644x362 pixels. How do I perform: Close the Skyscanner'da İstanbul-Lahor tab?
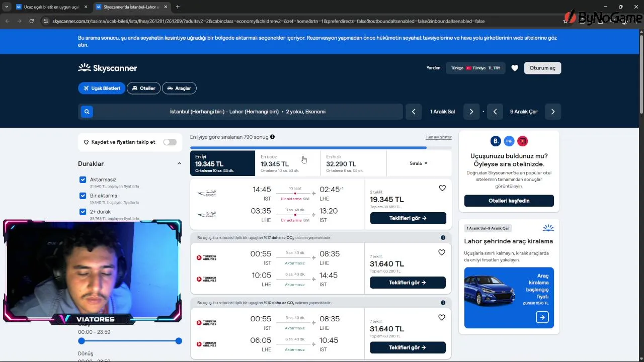(x=166, y=7)
